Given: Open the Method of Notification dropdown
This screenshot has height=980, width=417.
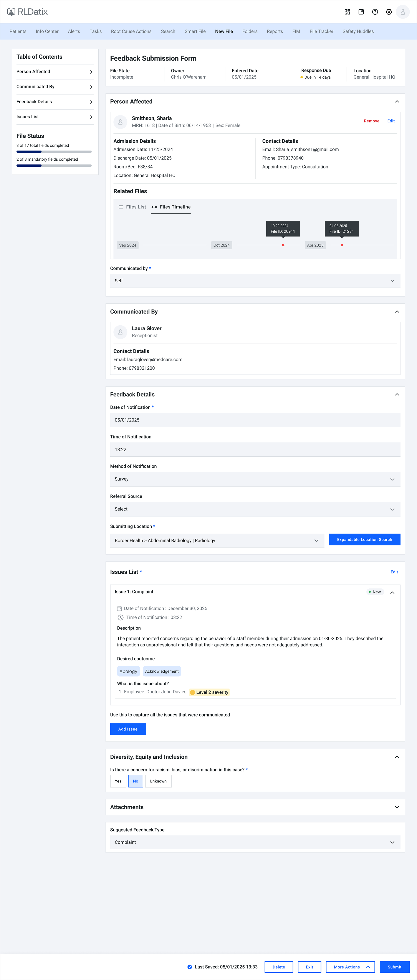Looking at the screenshot, I should tap(255, 479).
